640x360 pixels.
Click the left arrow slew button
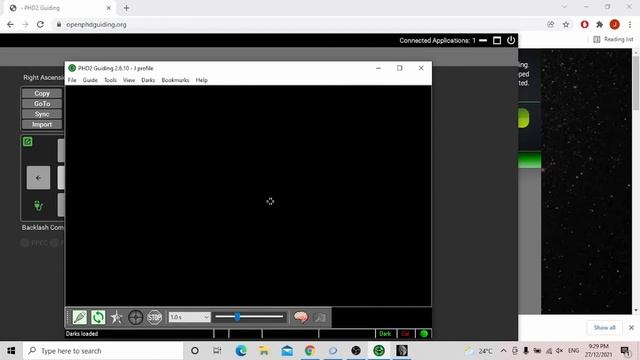38,178
